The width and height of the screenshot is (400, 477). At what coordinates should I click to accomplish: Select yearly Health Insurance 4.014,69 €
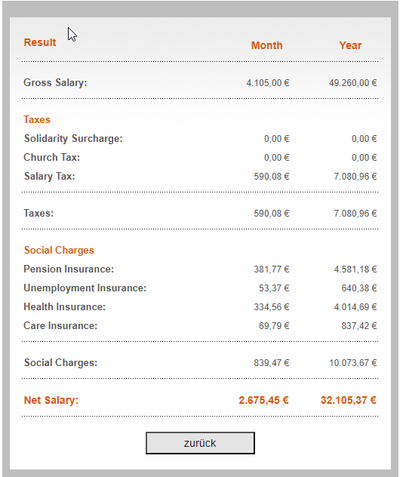pyautogui.click(x=355, y=307)
